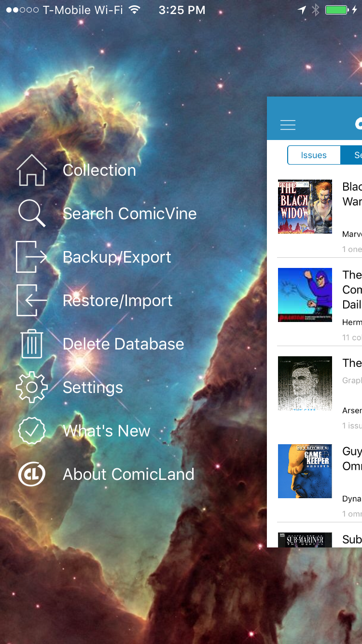This screenshot has height=644, width=362.
Task: Open the Sub-Mariner cover thumbnail
Action: point(305,540)
